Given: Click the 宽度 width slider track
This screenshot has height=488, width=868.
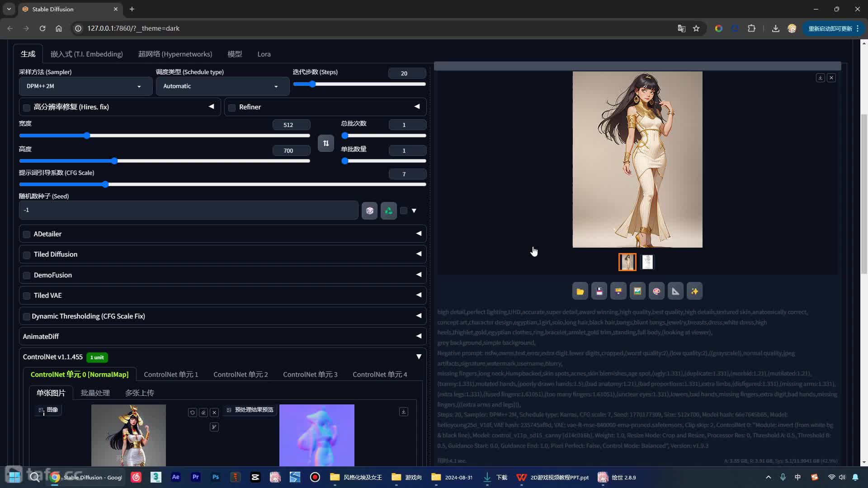Looking at the screenshot, I should tap(165, 136).
